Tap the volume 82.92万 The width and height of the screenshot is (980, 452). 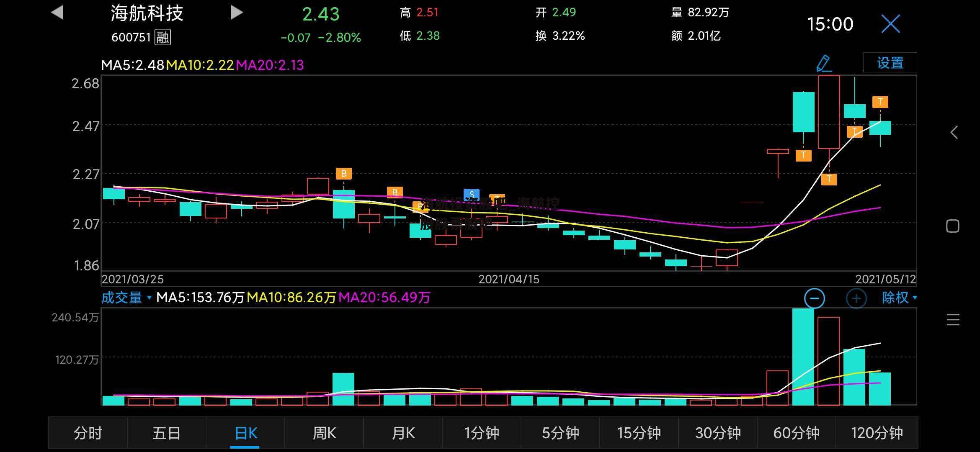click(x=709, y=13)
